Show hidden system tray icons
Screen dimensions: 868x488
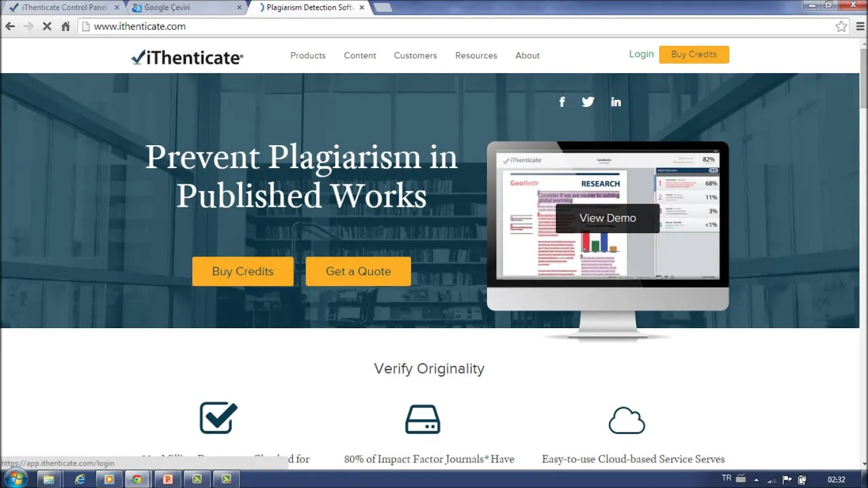tap(756, 480)
